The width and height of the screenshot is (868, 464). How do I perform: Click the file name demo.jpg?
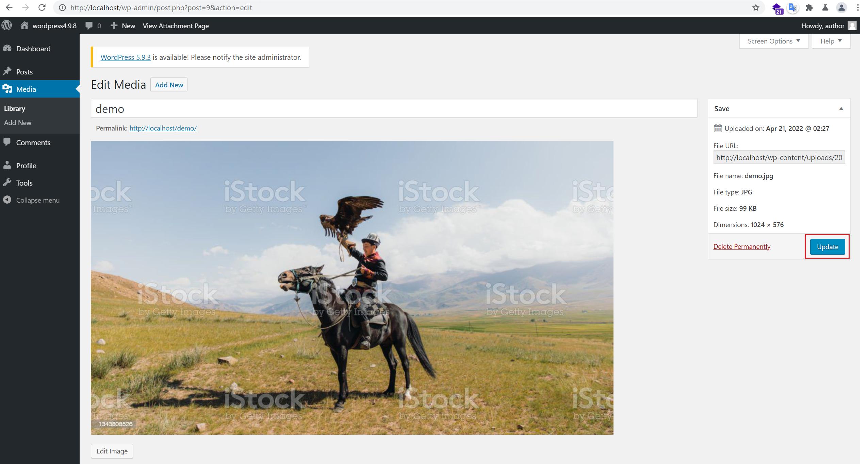tap(759, 176)
